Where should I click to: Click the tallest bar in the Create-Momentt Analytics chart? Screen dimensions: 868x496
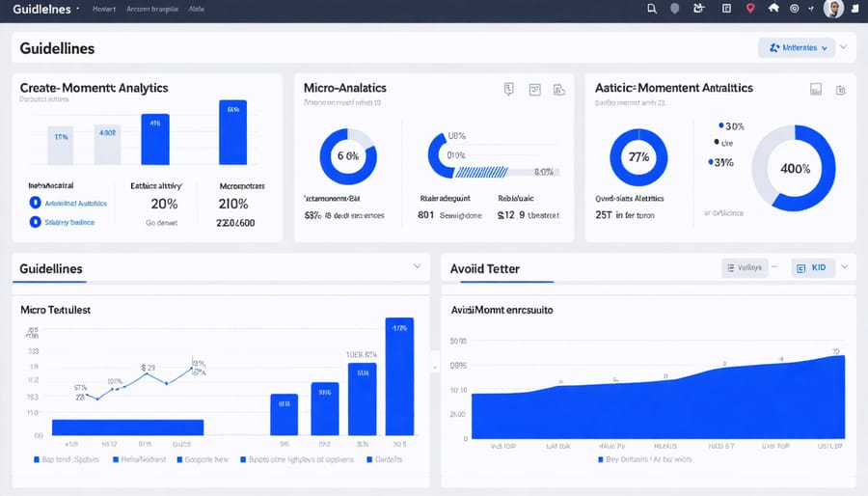(x=233, y=132)
